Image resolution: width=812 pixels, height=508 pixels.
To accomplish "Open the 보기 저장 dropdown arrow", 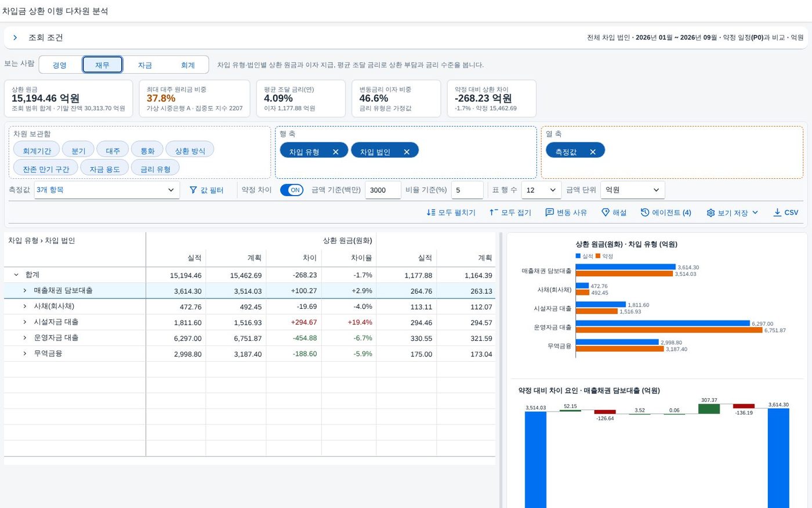I will point(755,212).
